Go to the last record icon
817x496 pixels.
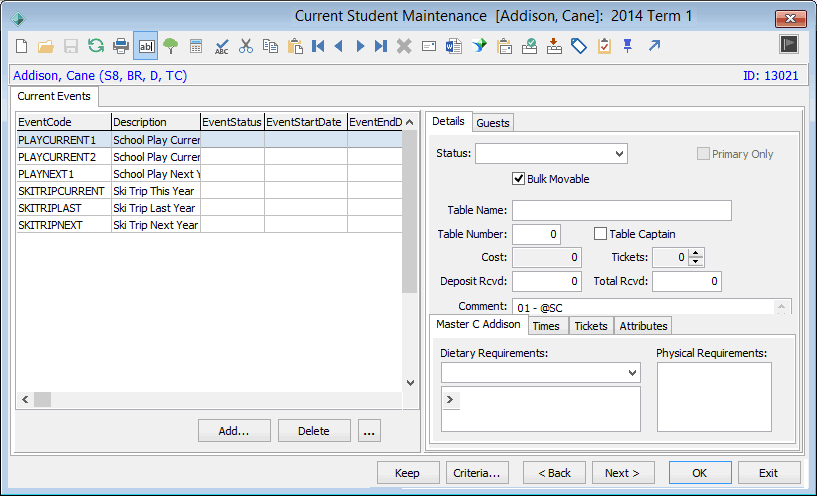pos(381,46)
